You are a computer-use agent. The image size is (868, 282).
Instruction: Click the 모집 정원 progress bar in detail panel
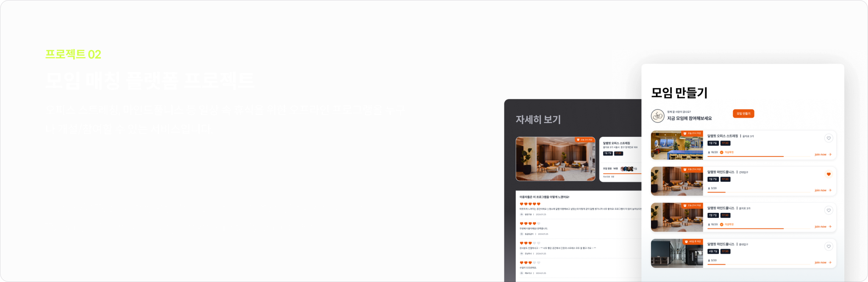[622, 173]
